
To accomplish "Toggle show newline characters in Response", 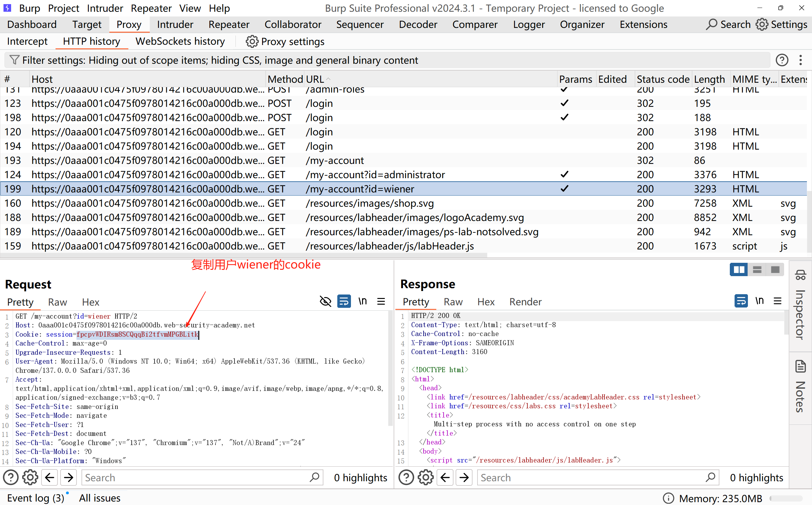I will click(760, 301).
